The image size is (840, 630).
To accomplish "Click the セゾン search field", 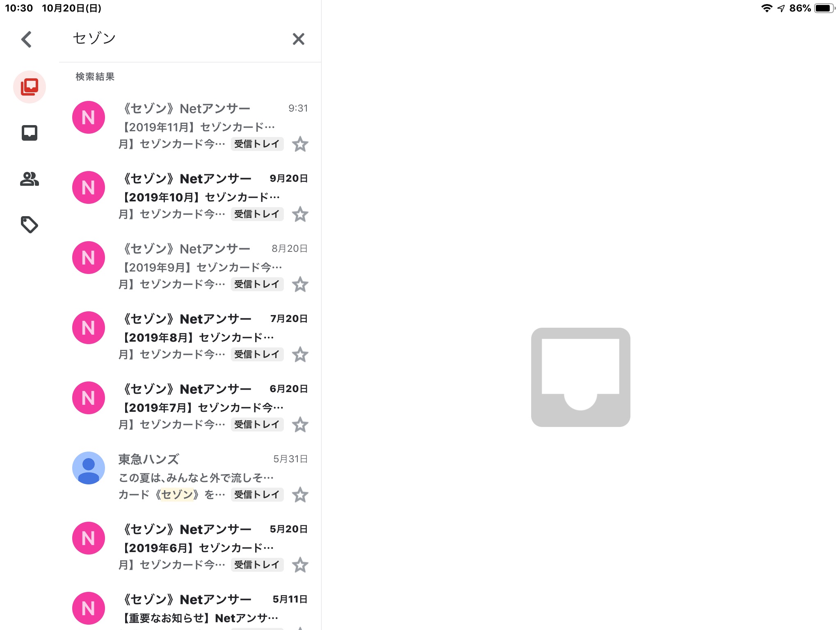I will (x=176, y=39).
